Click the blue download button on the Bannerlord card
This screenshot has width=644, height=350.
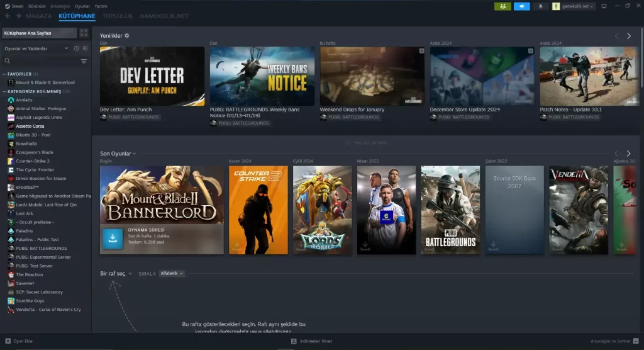[x=113, y=239]
